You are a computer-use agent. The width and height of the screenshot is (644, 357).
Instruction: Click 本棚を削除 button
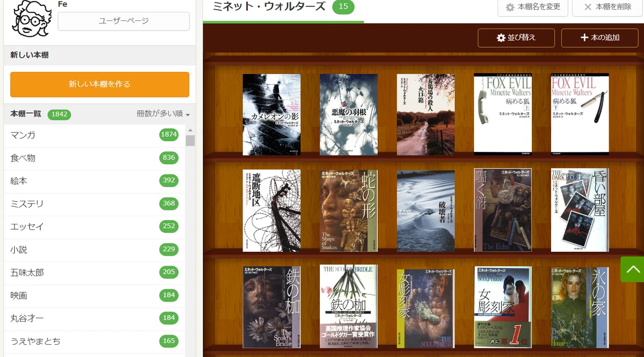coord(608,7)
